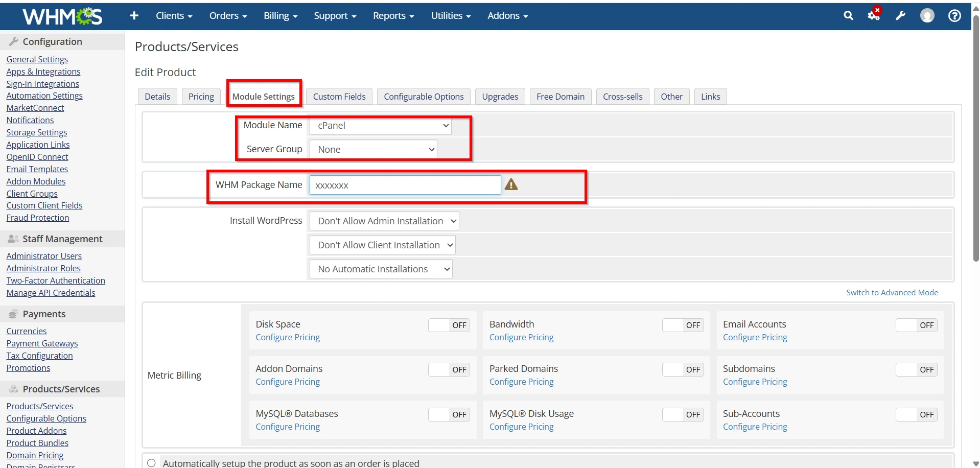Expand the Orders menu
980x468 pixels.
(x=228, y=16)
